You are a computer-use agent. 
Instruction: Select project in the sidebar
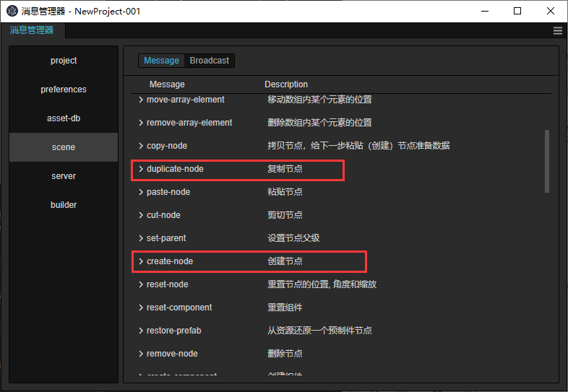tap(64, 61)
